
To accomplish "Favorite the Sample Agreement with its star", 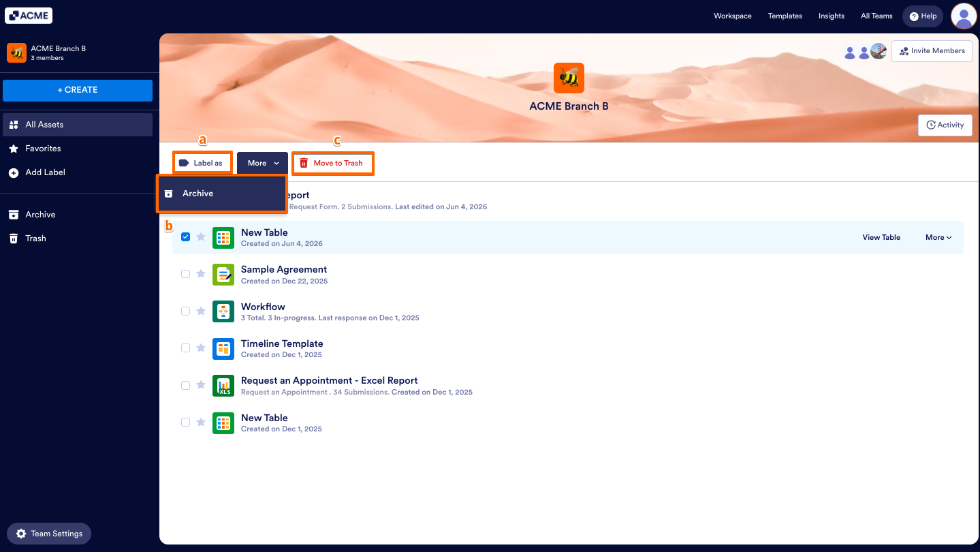I will [201, 274].
